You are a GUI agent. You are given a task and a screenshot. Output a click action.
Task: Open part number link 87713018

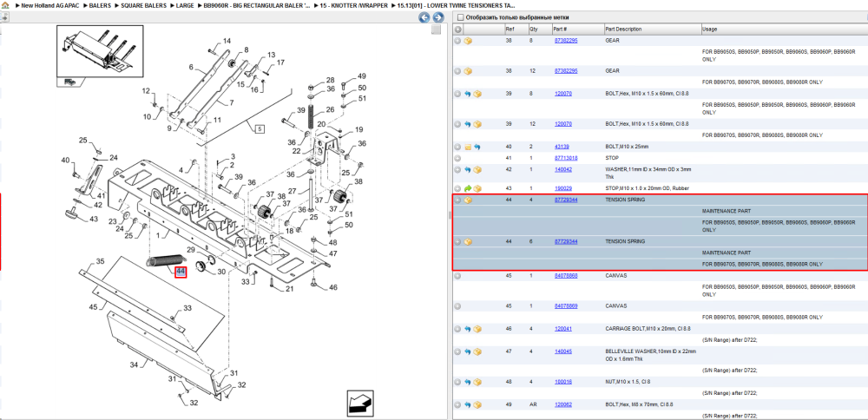click(x=566, y=158)
